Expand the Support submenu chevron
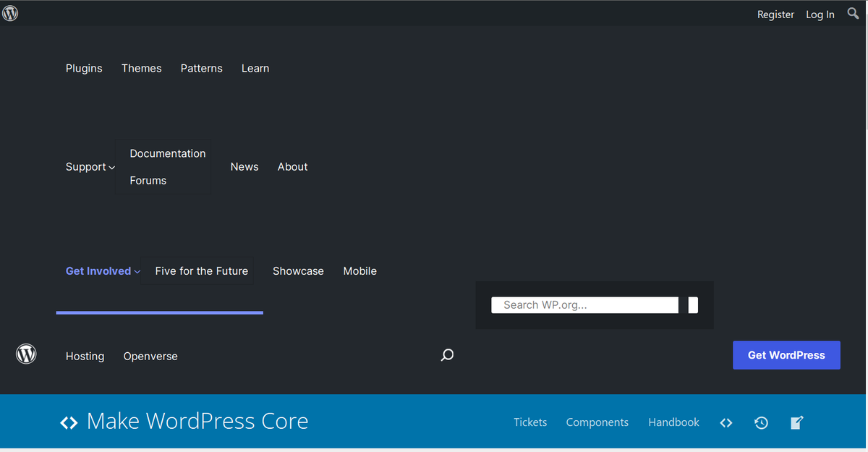The width and height of the screenshot is (868, 452). pos(111,168)
